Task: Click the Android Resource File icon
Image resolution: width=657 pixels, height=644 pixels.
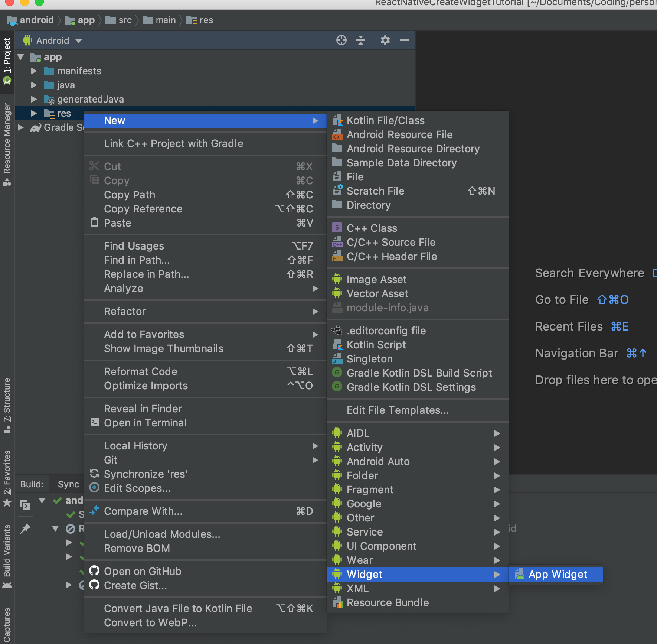Action: pos(337,134)
